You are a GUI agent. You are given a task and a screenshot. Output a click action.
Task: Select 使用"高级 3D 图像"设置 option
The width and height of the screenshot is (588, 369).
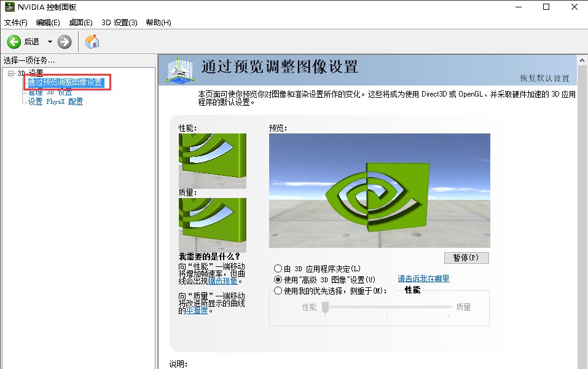click(x=278, y=279)
